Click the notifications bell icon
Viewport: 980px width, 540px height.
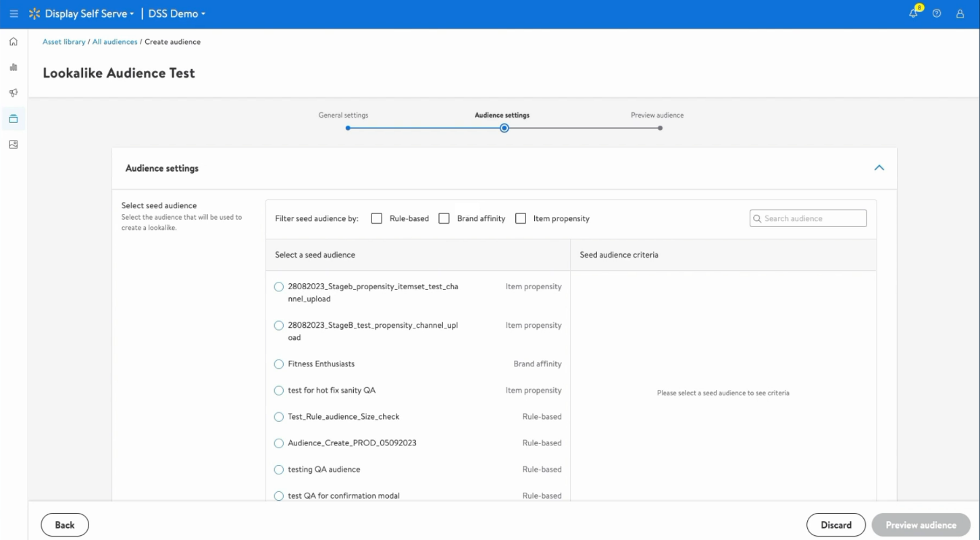coord(914,14)
